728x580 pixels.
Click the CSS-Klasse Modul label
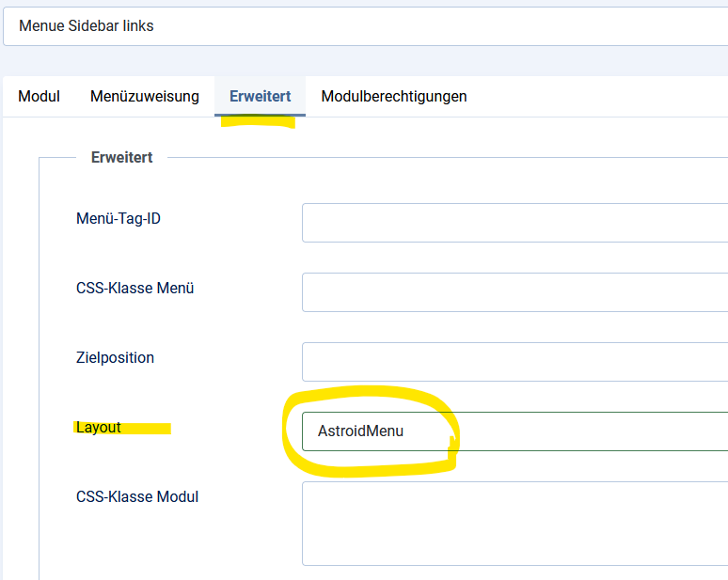tap(137, 497)
